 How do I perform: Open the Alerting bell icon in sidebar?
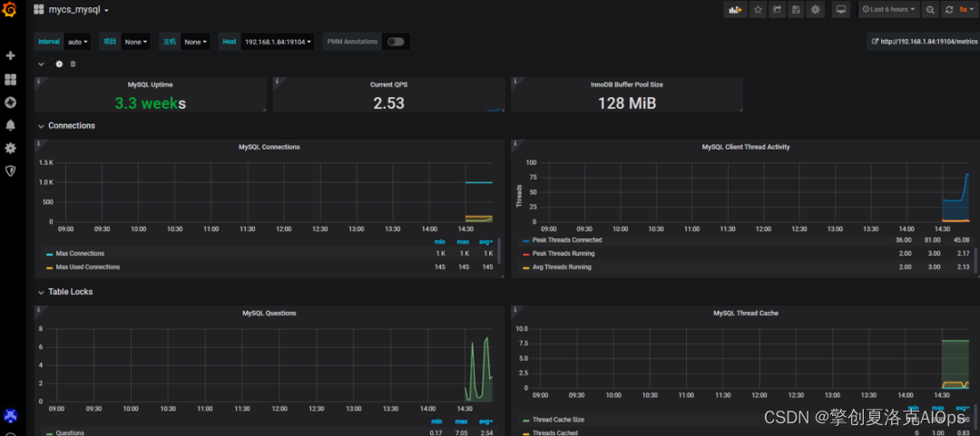[10, 126]
